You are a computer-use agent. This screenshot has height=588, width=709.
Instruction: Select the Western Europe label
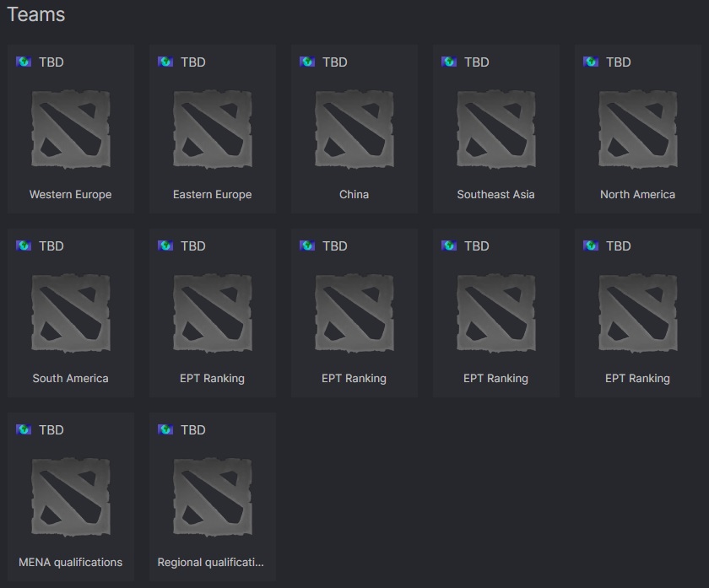[71, 194]
